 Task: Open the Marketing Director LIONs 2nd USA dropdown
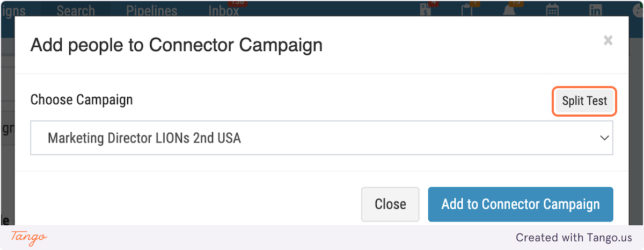321,138
